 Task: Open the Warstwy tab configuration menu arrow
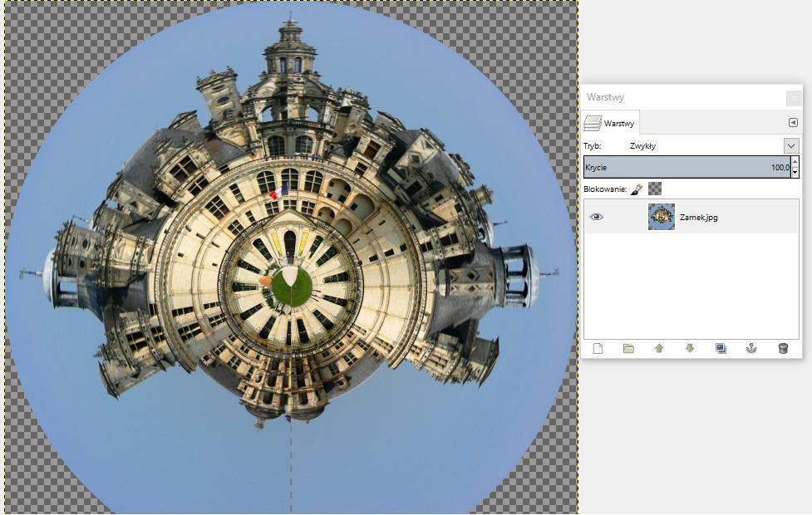[x=793, y=123]
